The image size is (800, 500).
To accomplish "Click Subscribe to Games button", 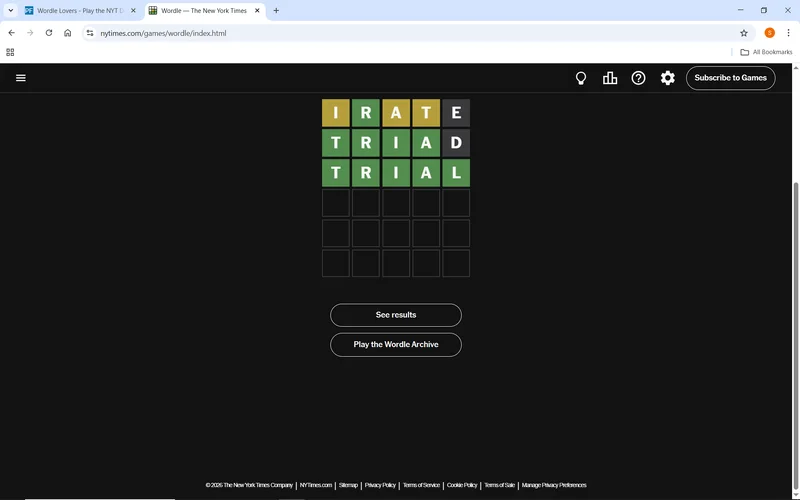I will click(730, 78).
